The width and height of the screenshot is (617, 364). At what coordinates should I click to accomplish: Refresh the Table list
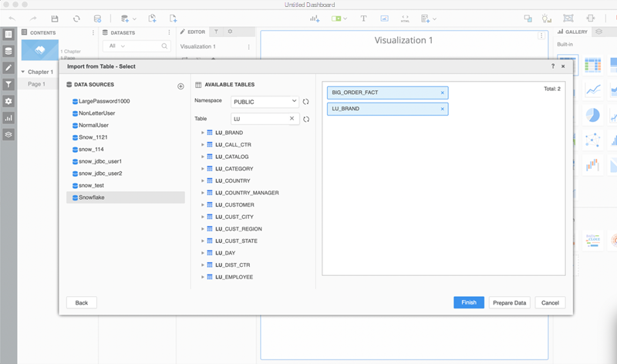pyautogui.click(x=306, y=119)
